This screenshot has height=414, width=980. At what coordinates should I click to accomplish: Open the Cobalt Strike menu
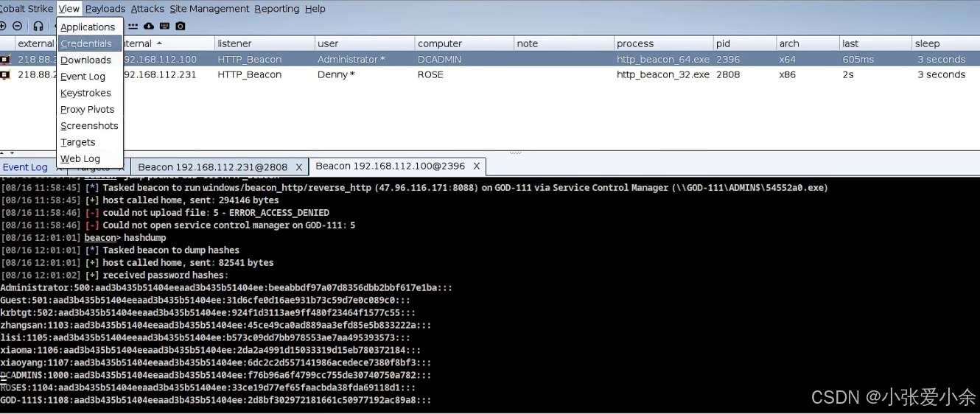(x=27, y=9)
